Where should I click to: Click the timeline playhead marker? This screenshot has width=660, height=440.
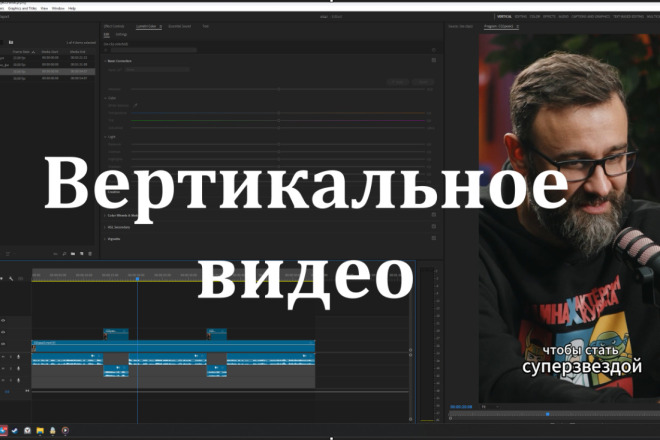click(x=137, y=279)
